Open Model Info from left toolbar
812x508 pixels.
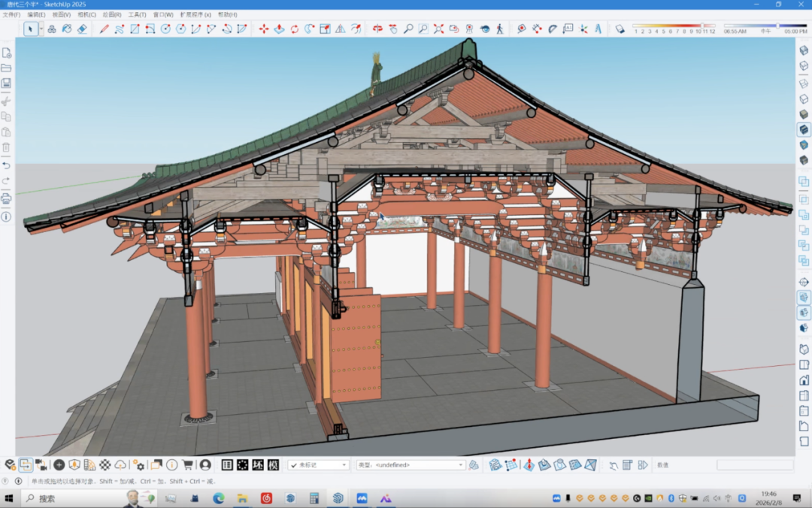(6, 217)
